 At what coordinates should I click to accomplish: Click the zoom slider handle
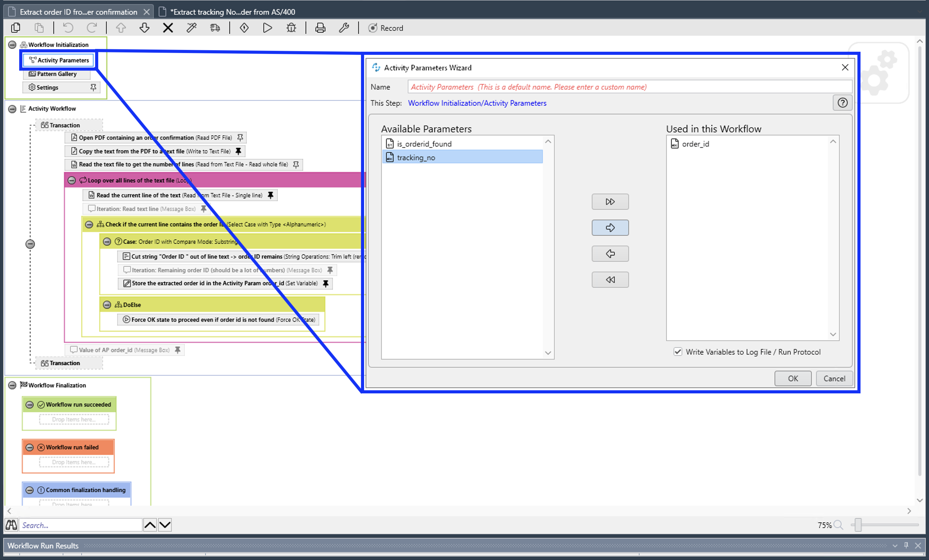point(858,525)
